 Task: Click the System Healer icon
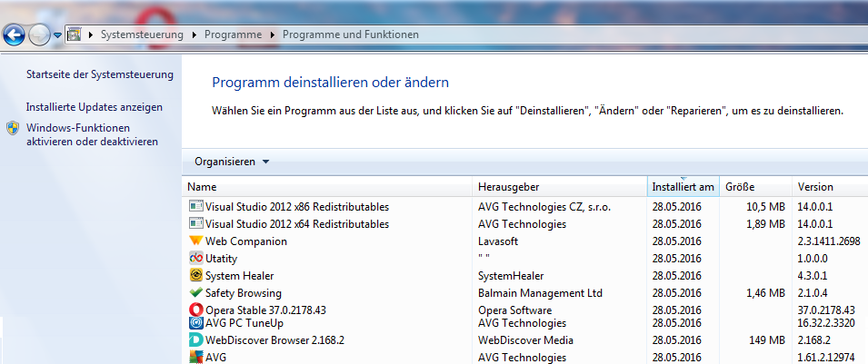[x=195, y=276]
